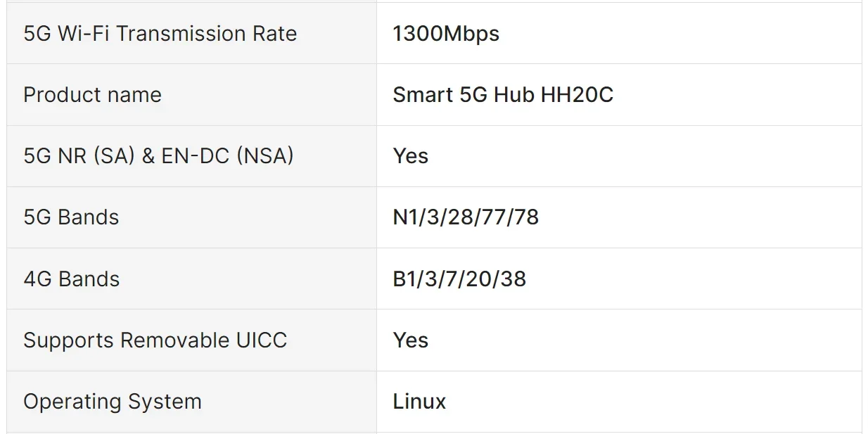
Task: Select the 'B1/3/7/20/38' bands value
Action: tap(459, 279)
